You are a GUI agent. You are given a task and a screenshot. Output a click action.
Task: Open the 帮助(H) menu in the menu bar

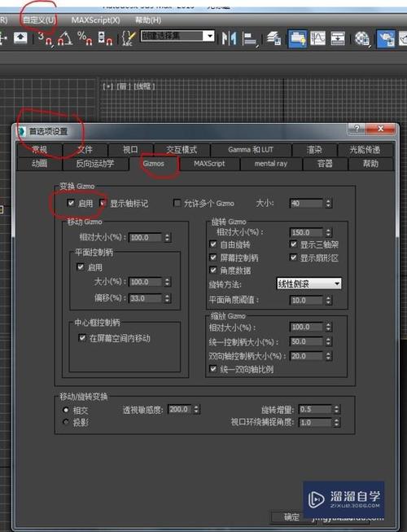(148, 20)
